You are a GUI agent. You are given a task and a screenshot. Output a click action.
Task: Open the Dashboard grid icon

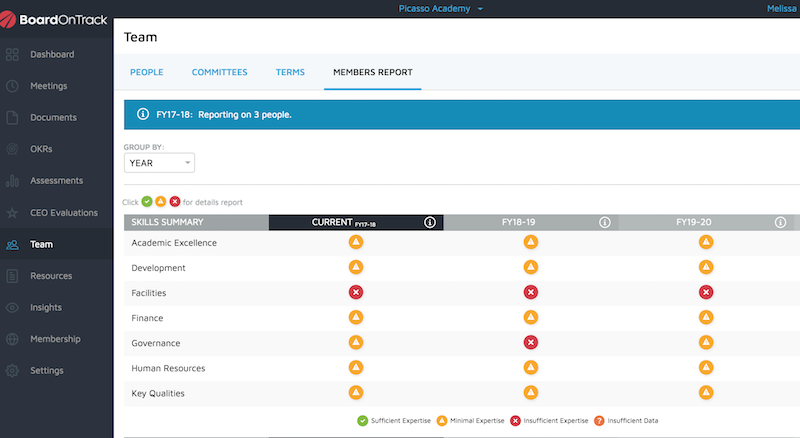(x=12, y=55)
